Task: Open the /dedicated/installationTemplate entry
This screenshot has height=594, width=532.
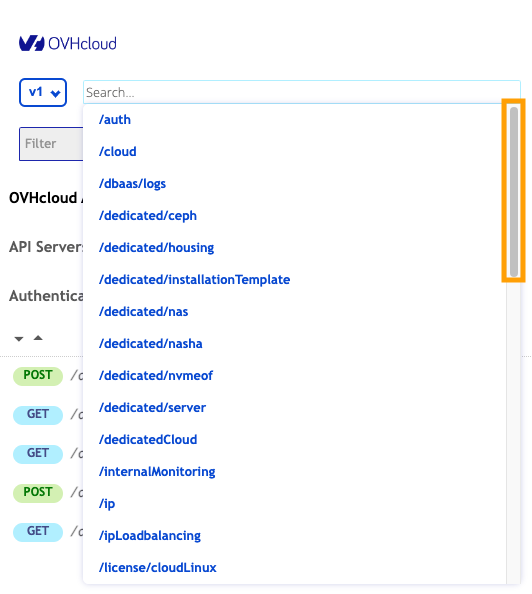Action: click(x=194, y=280)
